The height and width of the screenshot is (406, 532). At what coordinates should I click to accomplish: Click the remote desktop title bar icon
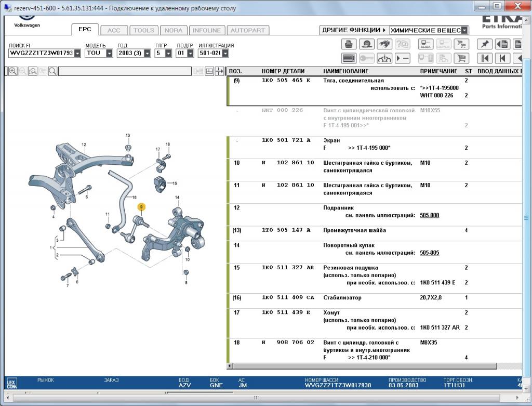pyautogui.click(x=7, y=7)
